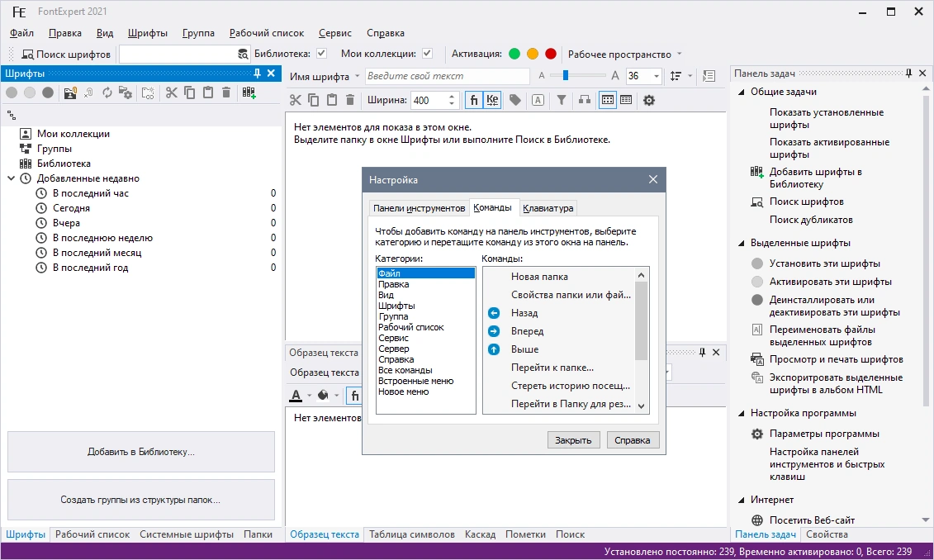Click the Поиск шрифтов toolbar button
The height and width of the screenshot is (560, 934).
(x=65, y=55)
